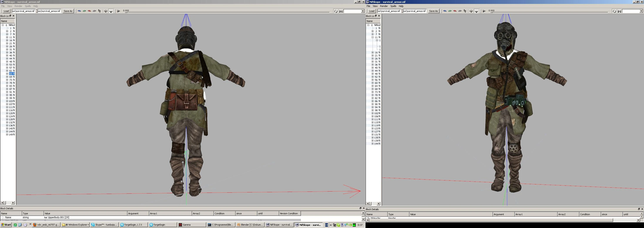This screenshot has width=644, height=228.
Task: Open Spells menu in left NifSkope window
Action: 28,6
